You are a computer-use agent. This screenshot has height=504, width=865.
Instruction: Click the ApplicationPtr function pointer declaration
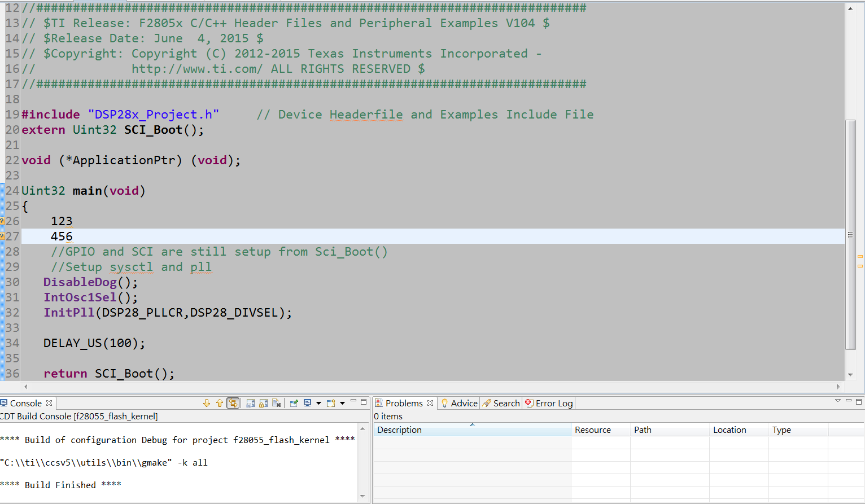coord(131,160)
